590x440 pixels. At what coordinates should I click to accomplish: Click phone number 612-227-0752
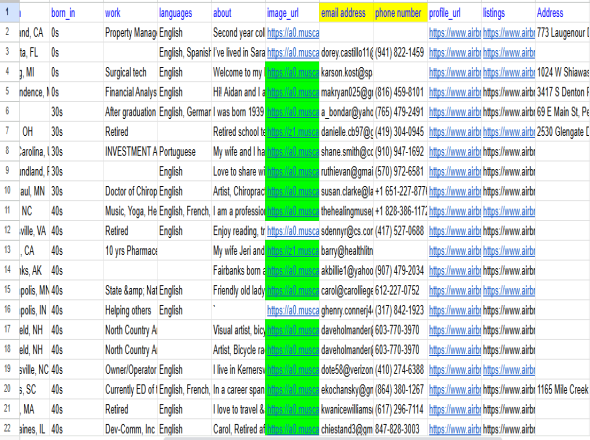400,291
